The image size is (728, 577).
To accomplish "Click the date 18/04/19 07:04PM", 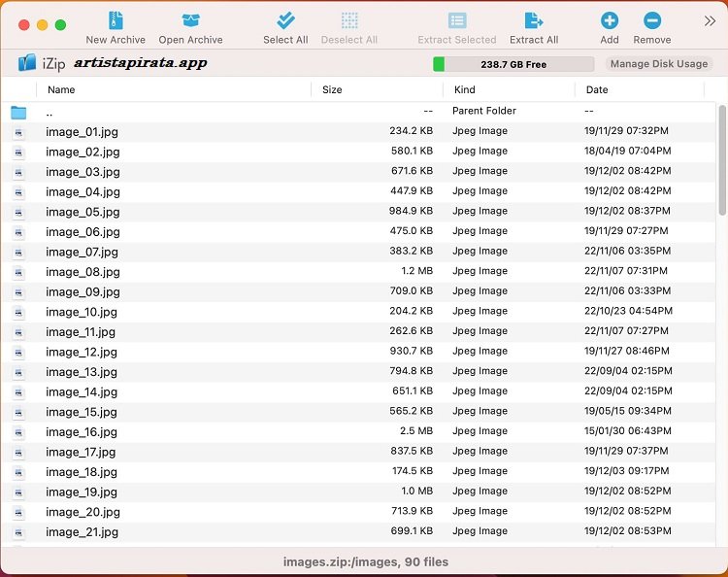I will pos(627,151).
